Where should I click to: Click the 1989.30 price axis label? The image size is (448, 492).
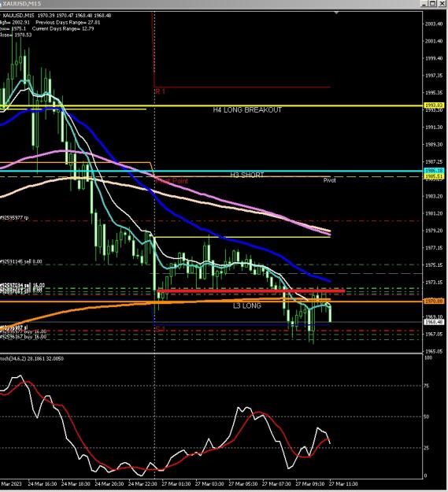coord(433,145)
